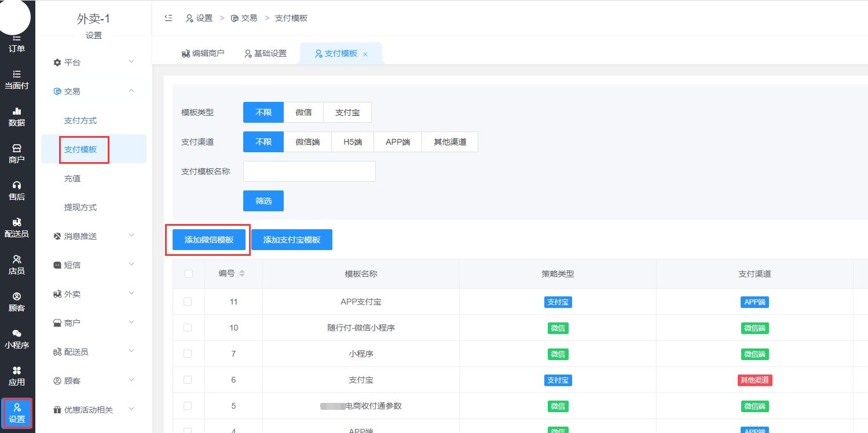Viewport: 868px width, 433px height.
Task: Click the 随行付-微信小程序 template name
Action: coord(361,328)
